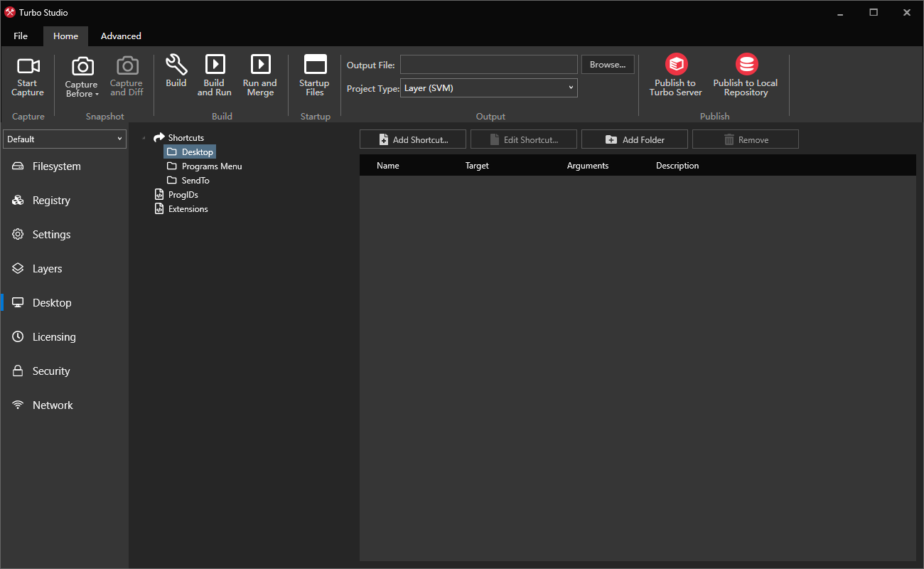924x569 pixels.
Task: Publish to Turbo Server
Action: (x=675, y=75)
